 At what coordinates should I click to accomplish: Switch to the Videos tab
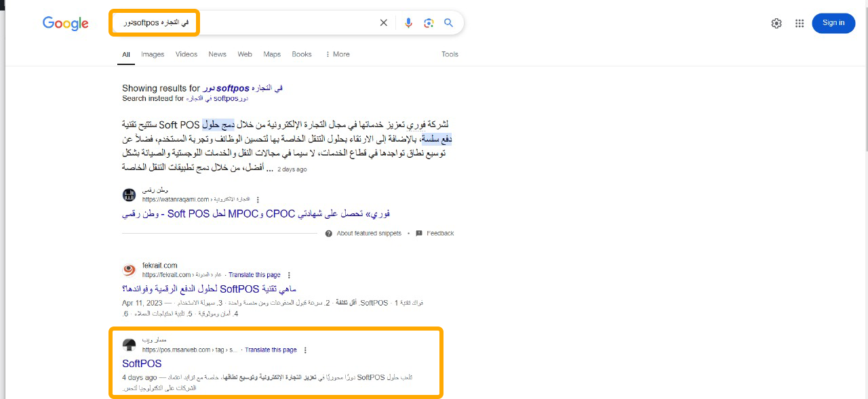[186, 54]
